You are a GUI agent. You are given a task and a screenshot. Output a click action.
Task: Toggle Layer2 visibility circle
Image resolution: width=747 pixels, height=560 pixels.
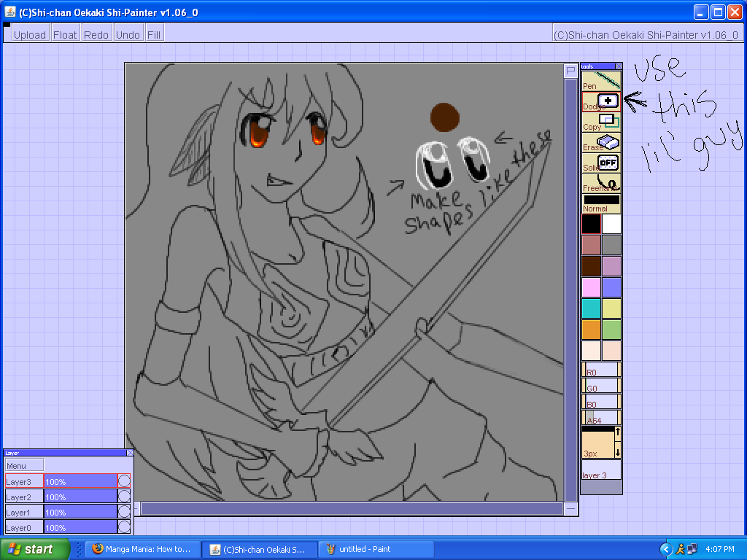124,497
